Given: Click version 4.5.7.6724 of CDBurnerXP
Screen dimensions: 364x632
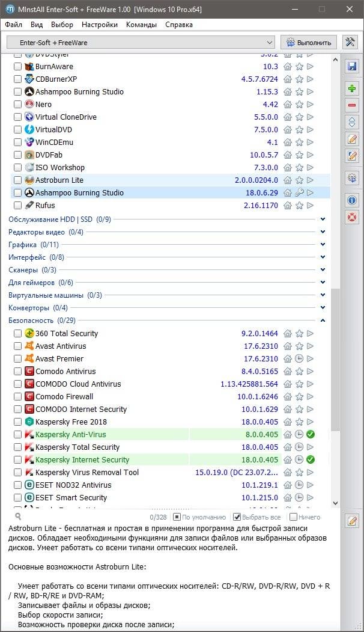Looking at the screenshot, I should [259, 79].
